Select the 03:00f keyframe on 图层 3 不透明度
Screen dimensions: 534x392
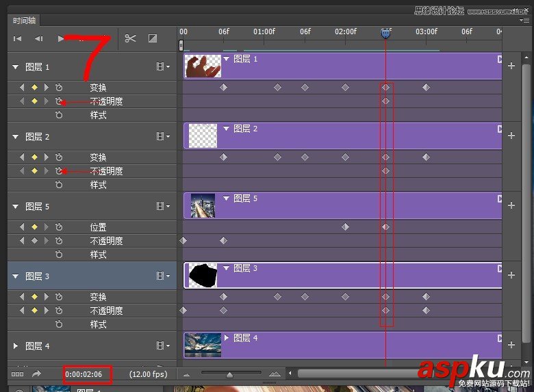(x=426, y=311)
